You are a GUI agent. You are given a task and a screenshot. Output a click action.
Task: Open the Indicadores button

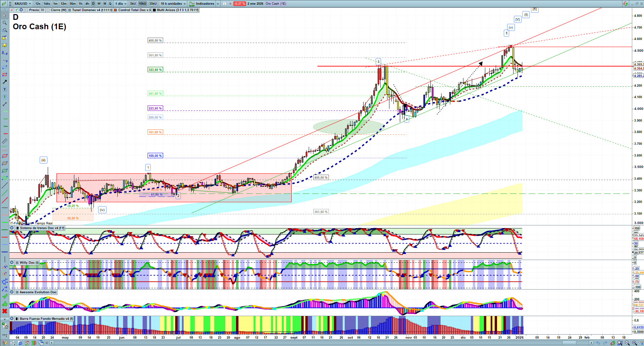pos(202,4)
